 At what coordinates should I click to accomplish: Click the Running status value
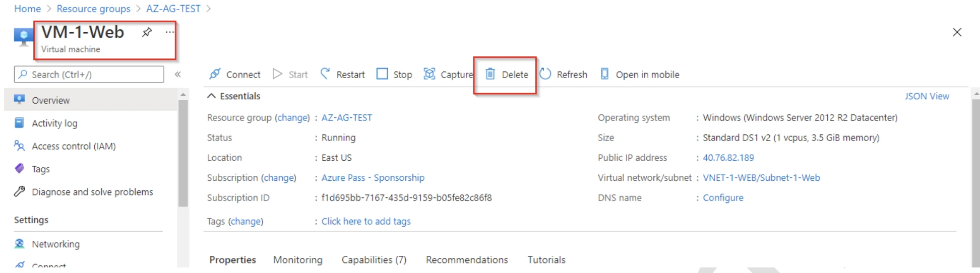tap(338, 138)
